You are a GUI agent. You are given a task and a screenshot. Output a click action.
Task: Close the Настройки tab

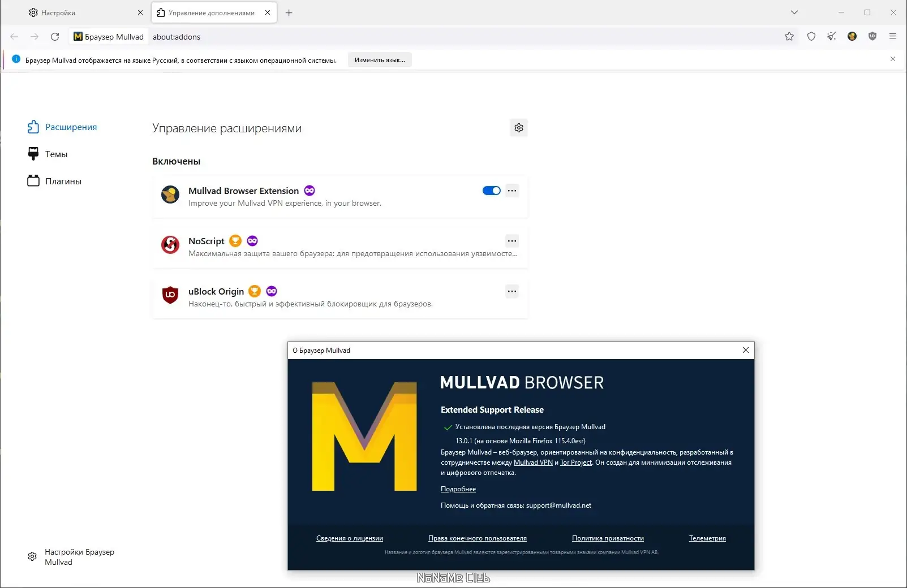[x=140, y=12]
